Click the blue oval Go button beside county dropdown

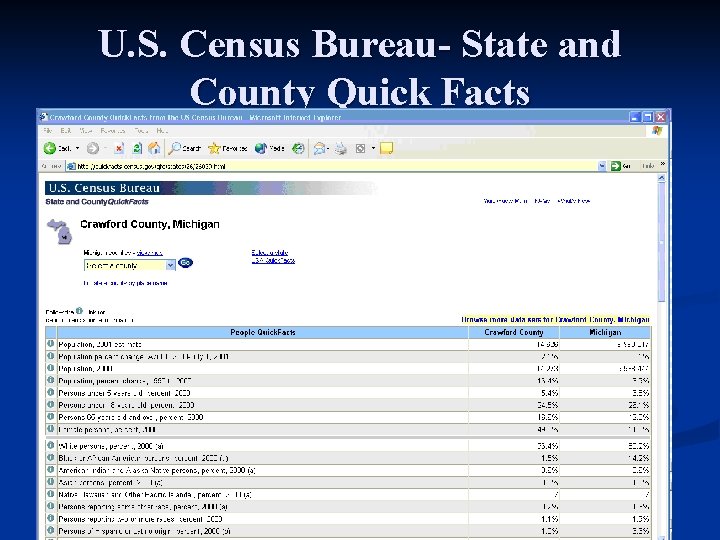(x=185, y=263)
